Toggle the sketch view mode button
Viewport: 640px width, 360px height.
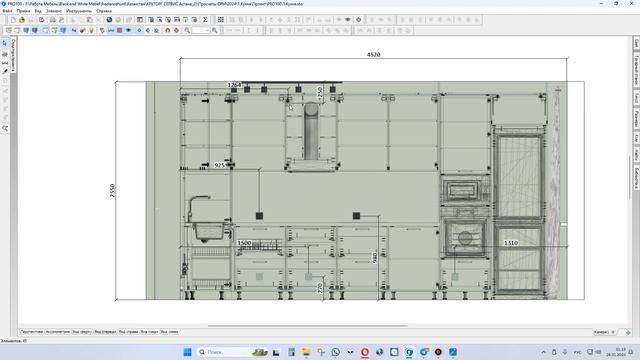pos(17,30)
